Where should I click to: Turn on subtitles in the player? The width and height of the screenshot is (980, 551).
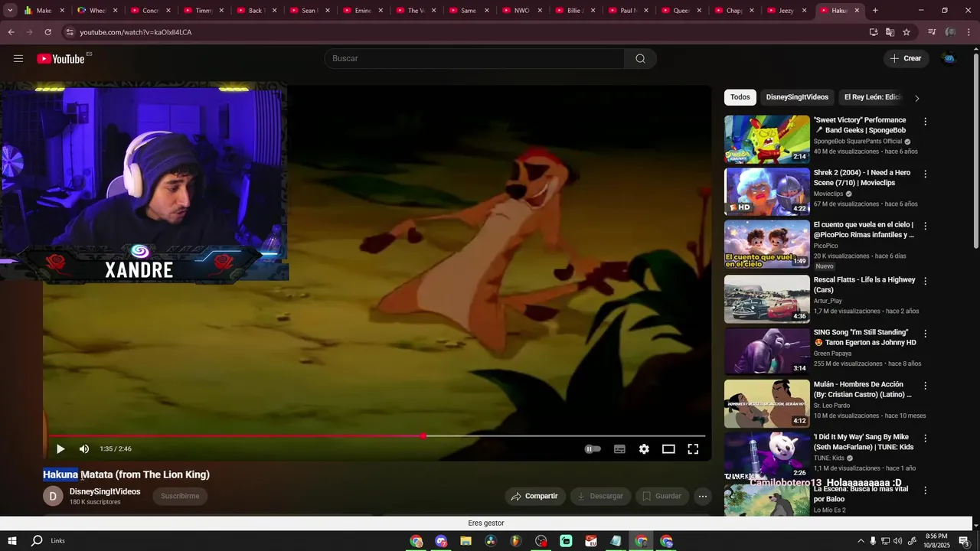(619, 449)
